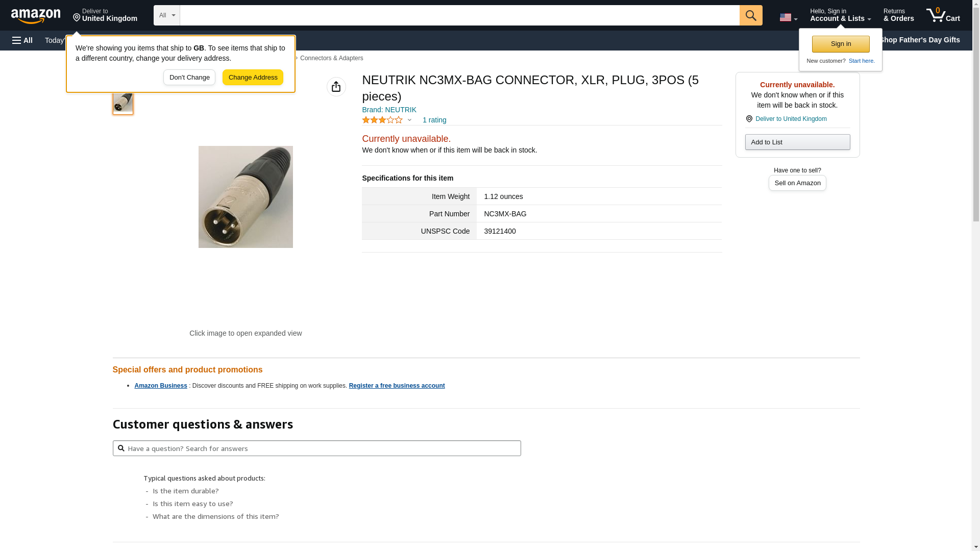
Task: Expand the All search category dropdown
Action: (167, 15)
